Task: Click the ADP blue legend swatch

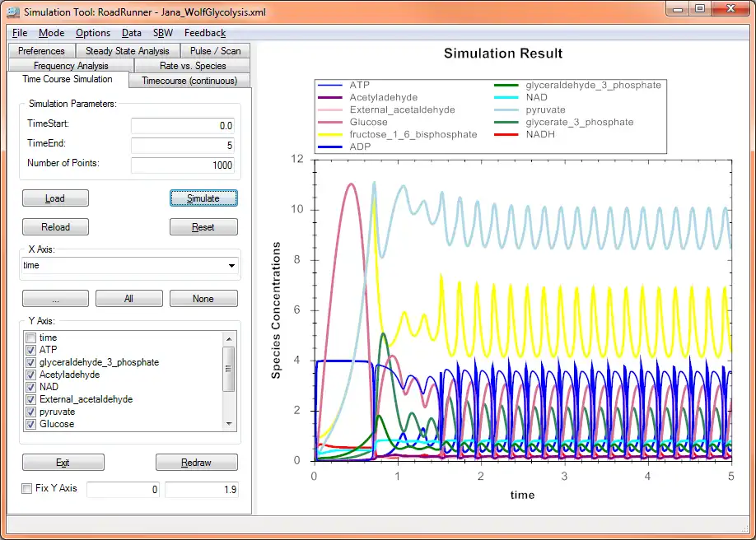Action: (330, 147)
